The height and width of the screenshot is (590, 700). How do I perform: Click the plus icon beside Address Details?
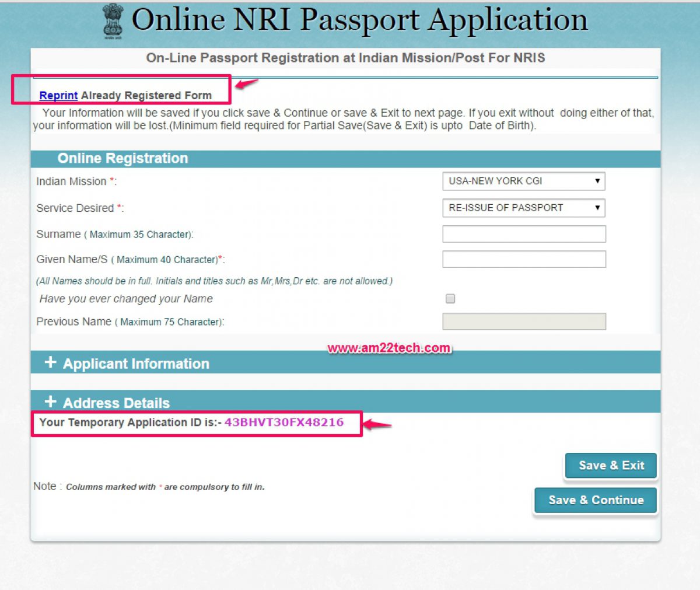(x=51, y=402)
